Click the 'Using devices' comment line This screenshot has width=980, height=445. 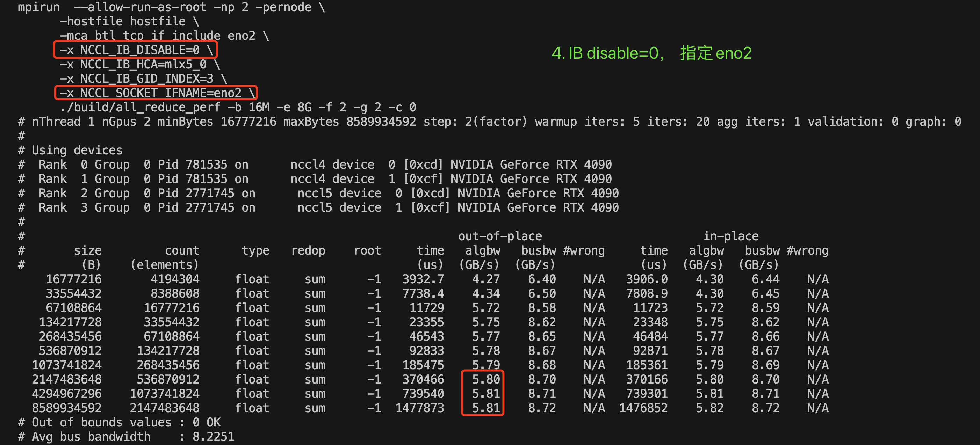(x=70, y=150)
